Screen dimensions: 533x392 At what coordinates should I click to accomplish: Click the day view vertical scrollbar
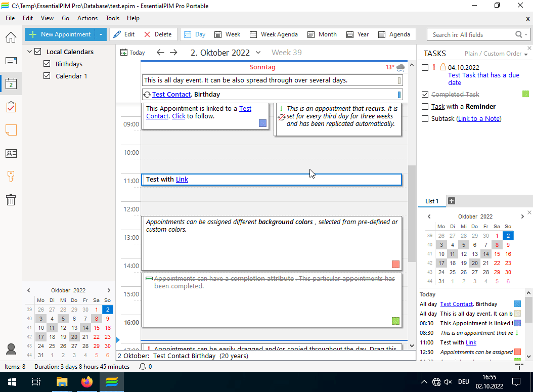point(412,213)
